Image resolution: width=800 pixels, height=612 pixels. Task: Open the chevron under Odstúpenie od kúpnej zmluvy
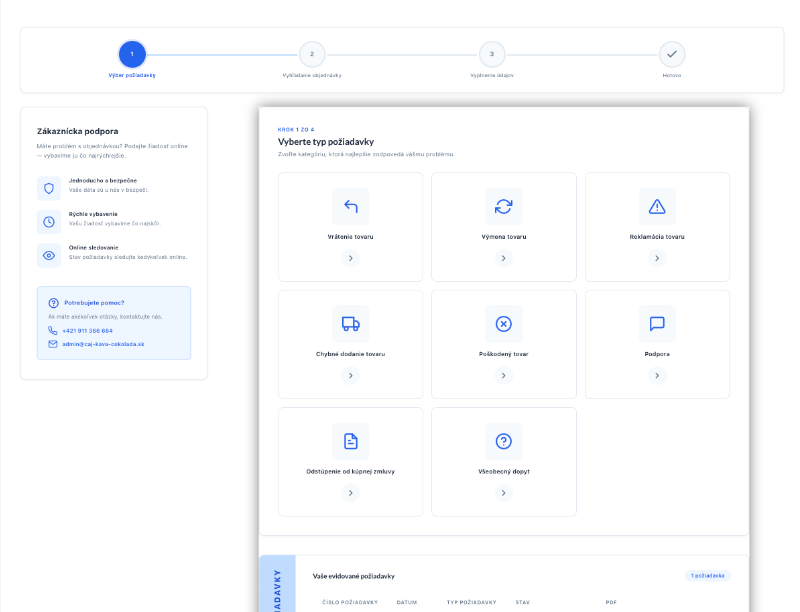[x=351, y=493]
